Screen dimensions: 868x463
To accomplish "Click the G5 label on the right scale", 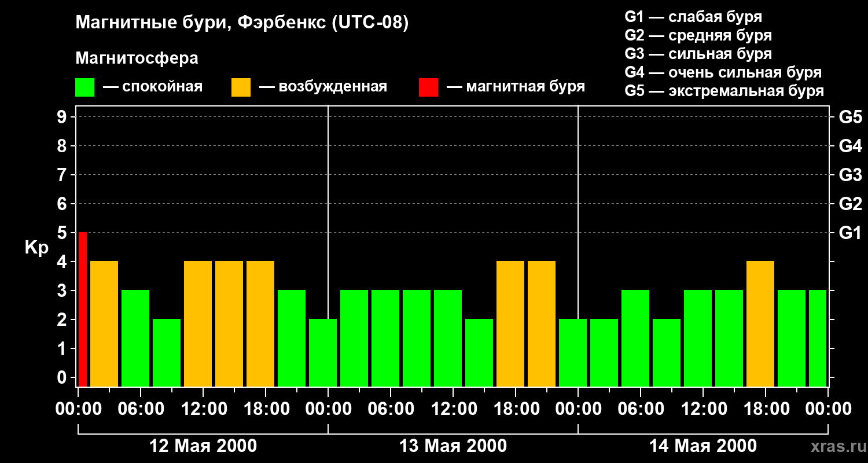I will (x=850, y=117).
